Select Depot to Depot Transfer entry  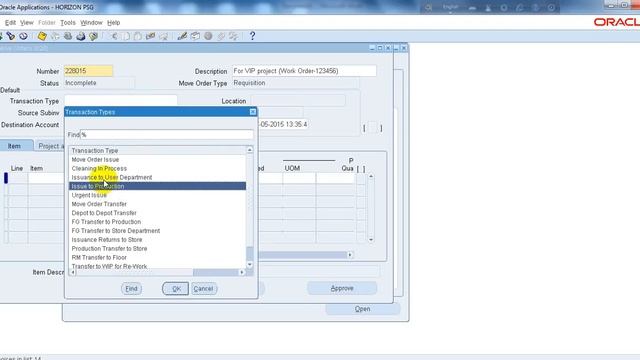pos(158,213)
